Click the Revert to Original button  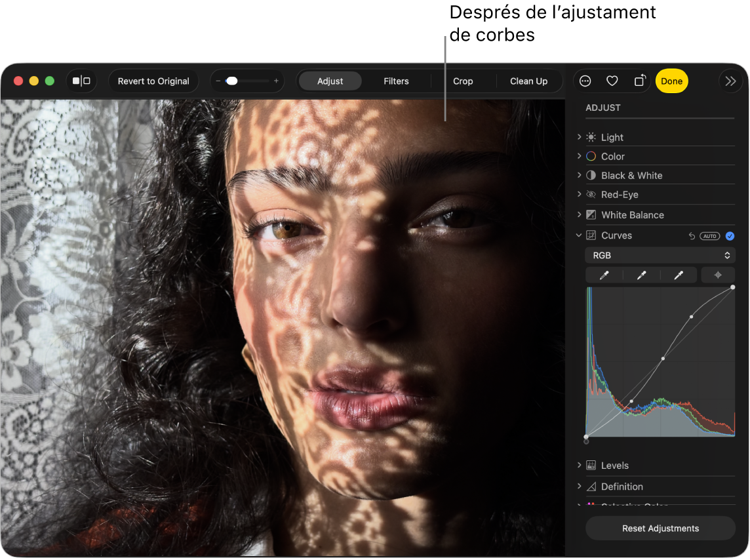coord(153,81)
